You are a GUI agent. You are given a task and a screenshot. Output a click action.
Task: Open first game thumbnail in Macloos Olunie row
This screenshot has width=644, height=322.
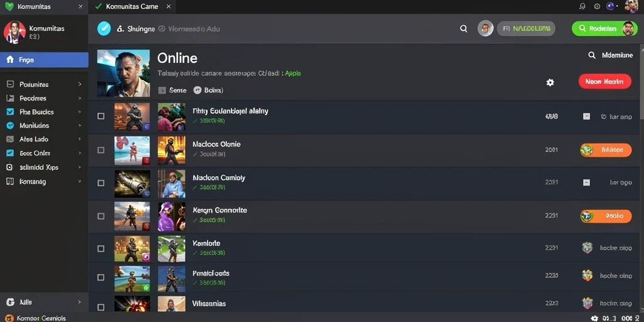coord(132,151)
